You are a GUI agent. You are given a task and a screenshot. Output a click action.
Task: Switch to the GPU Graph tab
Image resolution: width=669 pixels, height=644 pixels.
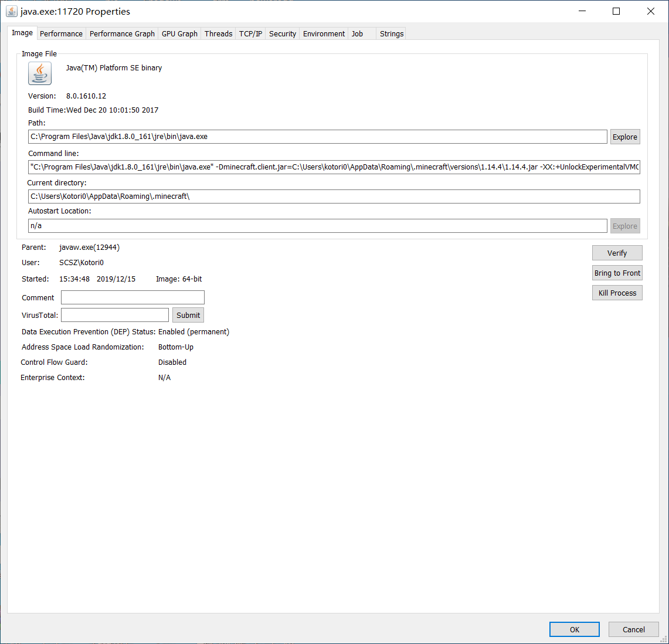click(x=179, y=33)
